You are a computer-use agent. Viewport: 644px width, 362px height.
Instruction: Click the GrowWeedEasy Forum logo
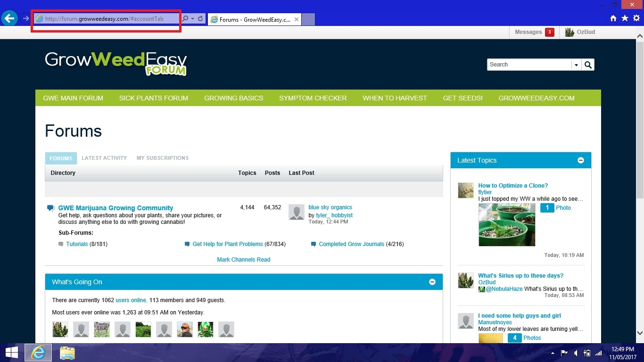116,63
